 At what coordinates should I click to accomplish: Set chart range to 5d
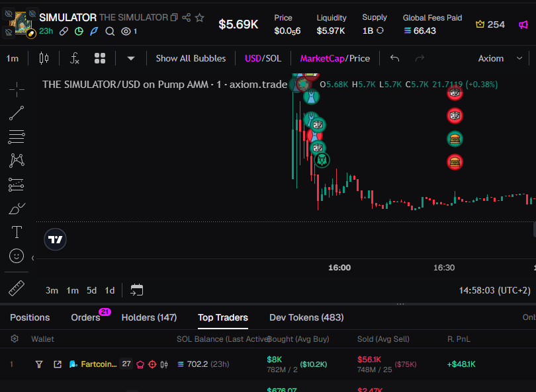(91, 290)
